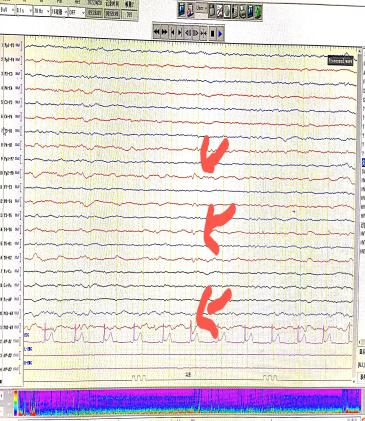Click the second gray button after OFF dropdown
Image resolution: width=365 pixels, height=421 pixels.
coord(112,13)
